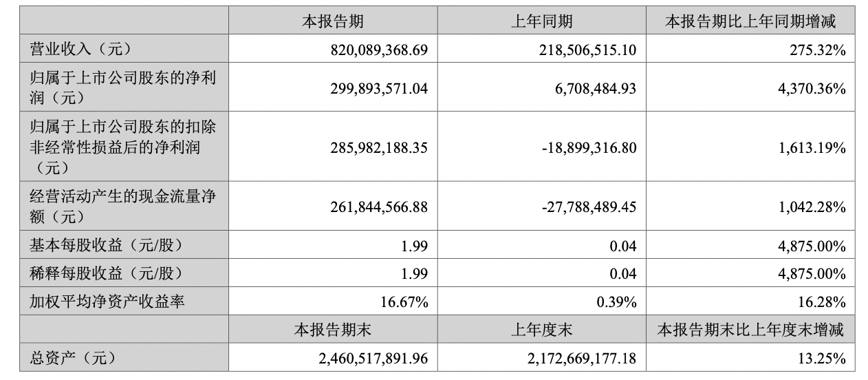Image resolution: width=868 pixels, height=380 pixels.
Task: Select the 16.67% 加权平均净资产收益率 cell
Action: 404,302
